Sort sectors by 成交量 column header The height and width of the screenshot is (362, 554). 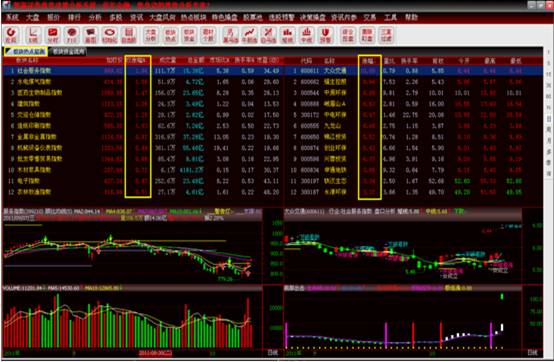click(167, 61)
